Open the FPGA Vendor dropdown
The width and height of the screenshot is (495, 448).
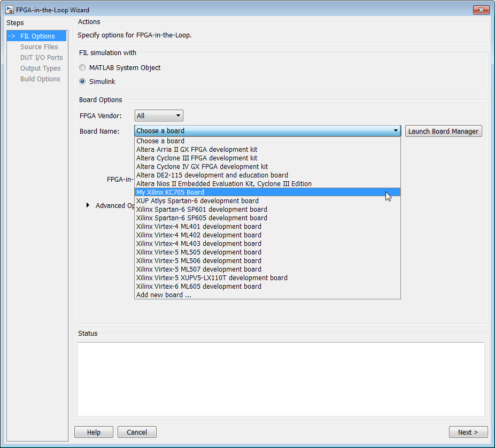pyautogui.click(x=159, y=115)
